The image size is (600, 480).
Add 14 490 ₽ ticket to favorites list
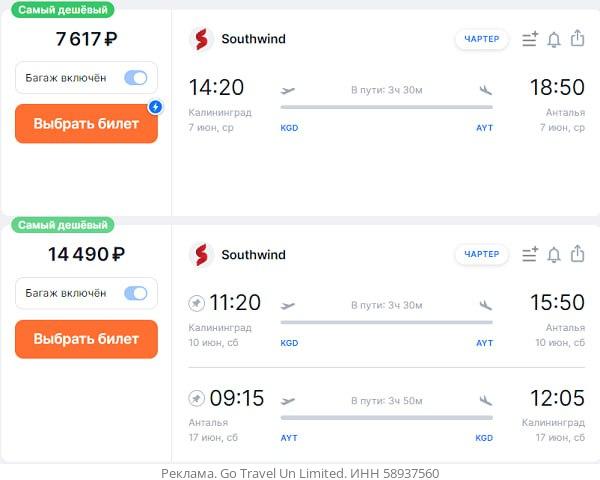pos(530,254)
